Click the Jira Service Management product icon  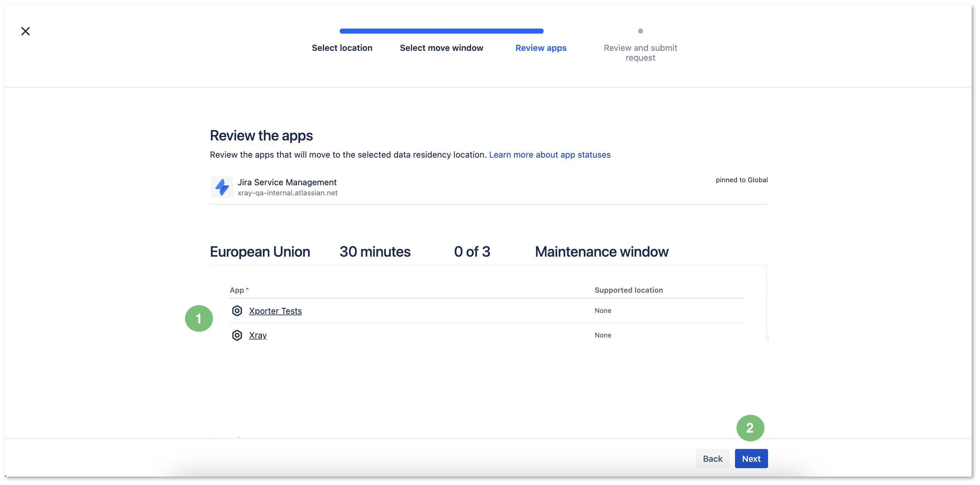point(222,187)
